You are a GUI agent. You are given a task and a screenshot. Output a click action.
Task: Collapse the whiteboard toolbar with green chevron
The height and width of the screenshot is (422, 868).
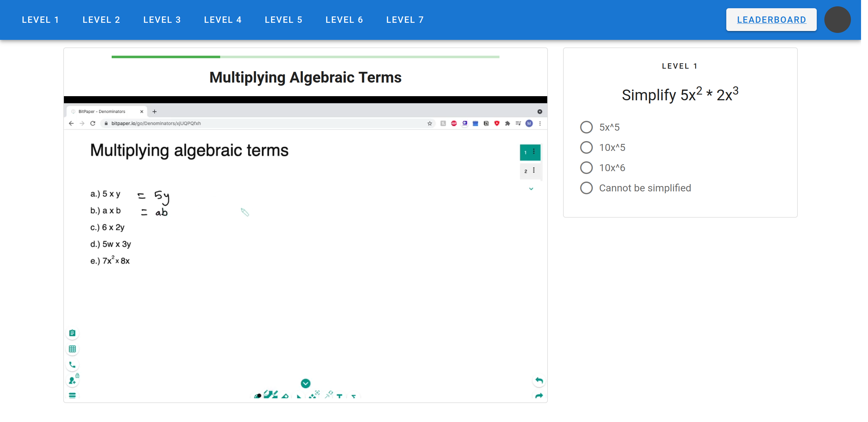[305, 383]
